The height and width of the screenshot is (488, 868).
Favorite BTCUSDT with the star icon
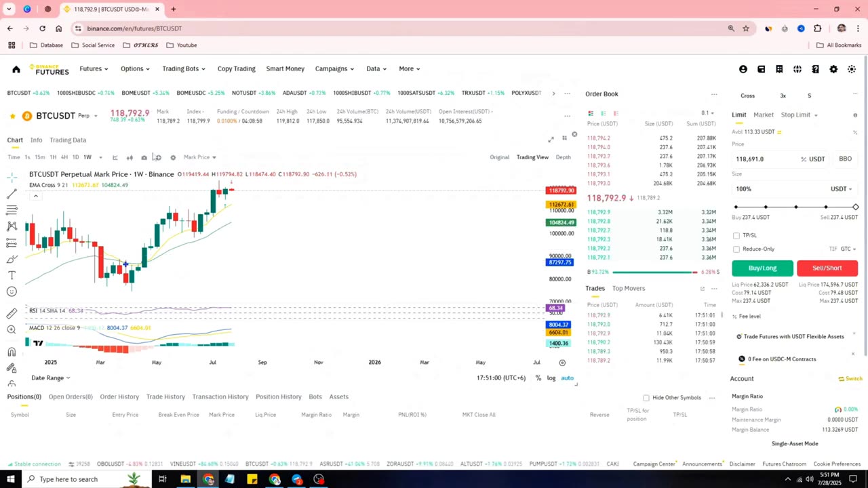click(12, 116)
